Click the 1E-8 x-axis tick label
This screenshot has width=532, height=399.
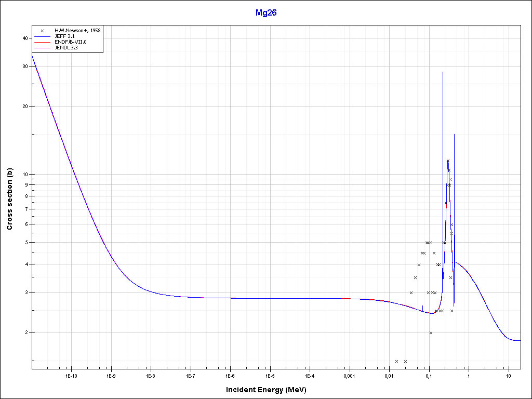coord(151,375)
